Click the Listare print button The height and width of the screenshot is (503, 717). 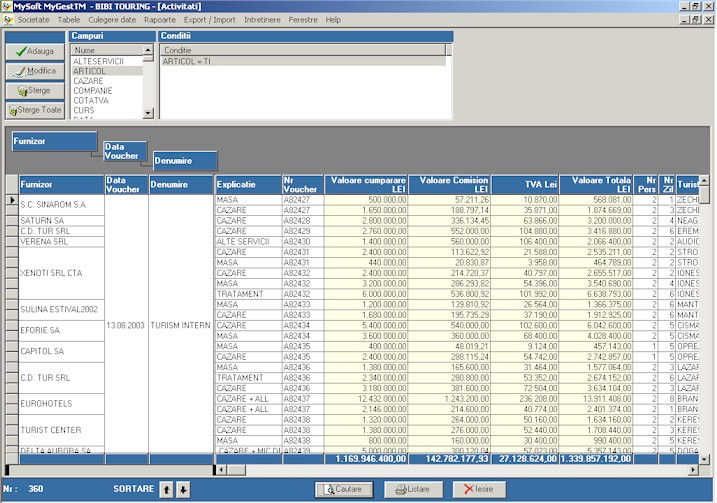(x=412, y=489)
